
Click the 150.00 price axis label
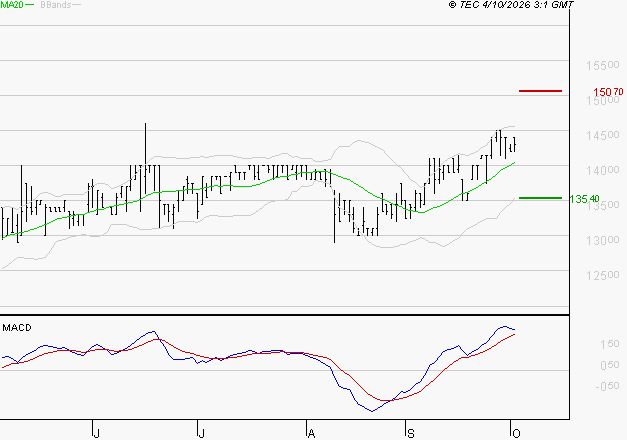pyautogui.click(x=603, y=101)
